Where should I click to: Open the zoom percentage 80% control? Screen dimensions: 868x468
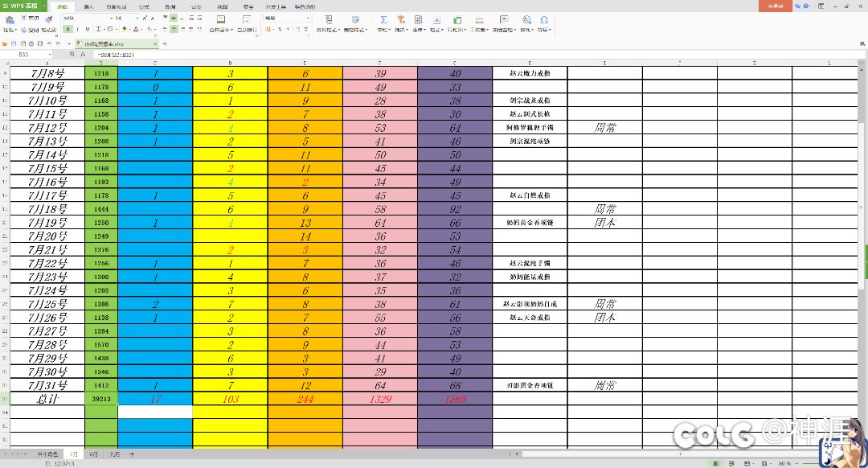click(x=784, y=463)
